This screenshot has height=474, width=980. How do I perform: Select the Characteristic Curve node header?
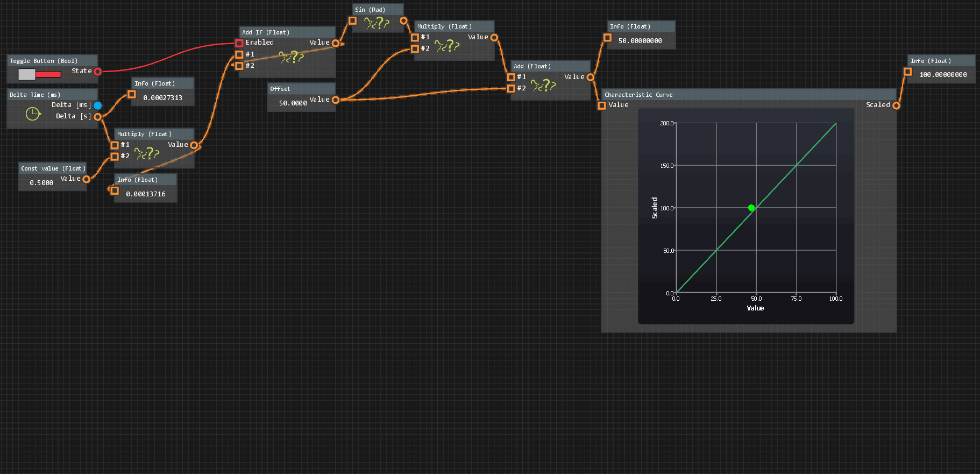point(748,95)
